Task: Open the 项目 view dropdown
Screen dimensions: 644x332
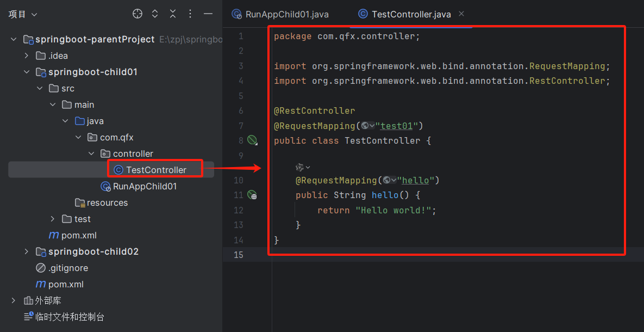Action: (23, 14)
